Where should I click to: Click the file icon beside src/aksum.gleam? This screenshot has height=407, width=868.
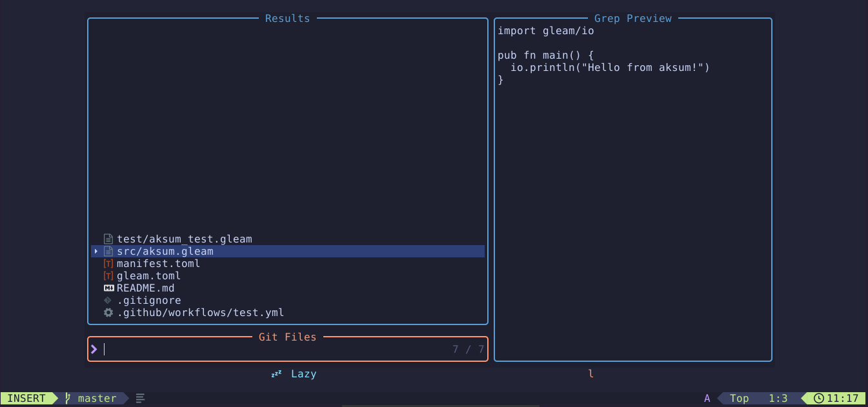108,251
